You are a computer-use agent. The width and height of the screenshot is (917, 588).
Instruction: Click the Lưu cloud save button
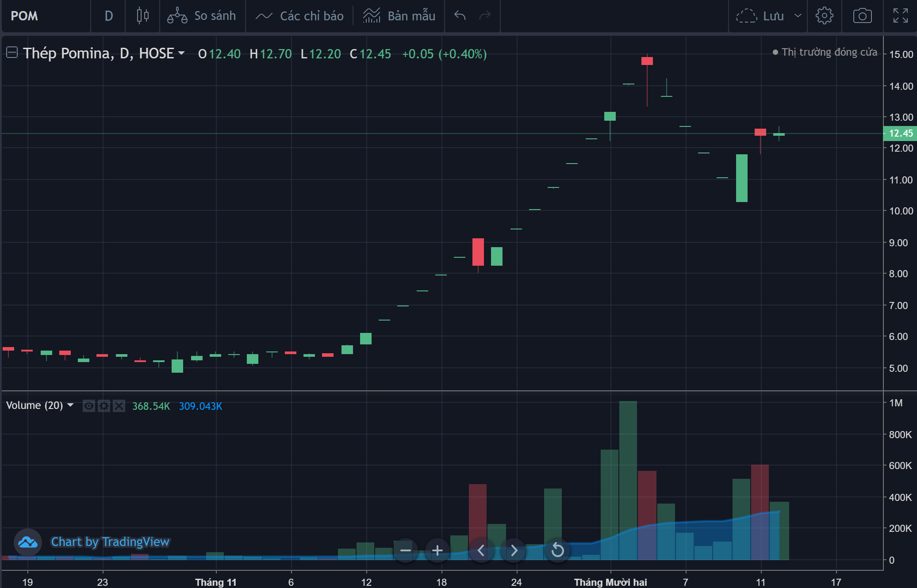click(x=760, y=16)
